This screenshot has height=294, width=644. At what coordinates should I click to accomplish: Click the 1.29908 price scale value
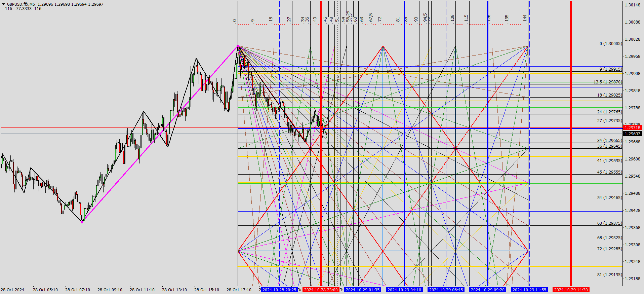[x=633, y=74]
